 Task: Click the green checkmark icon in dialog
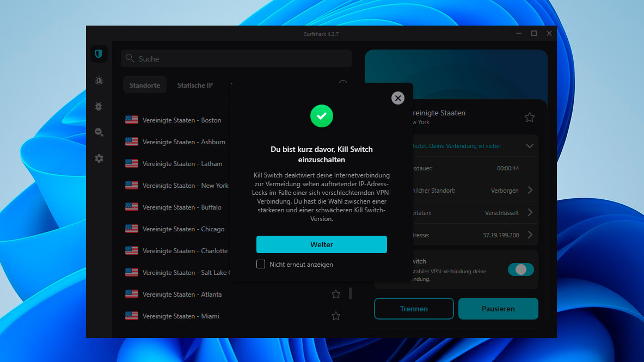[x=322, y=116]
